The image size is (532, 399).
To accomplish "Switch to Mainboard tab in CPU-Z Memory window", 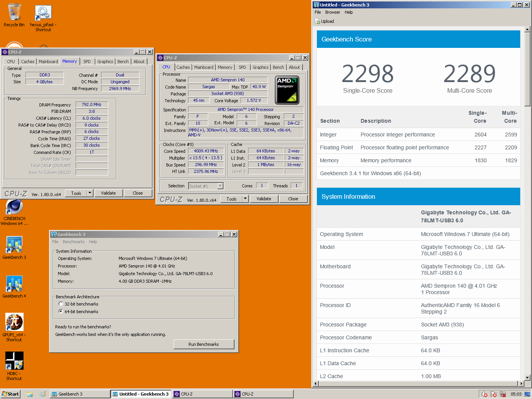I will coord(48,62).
